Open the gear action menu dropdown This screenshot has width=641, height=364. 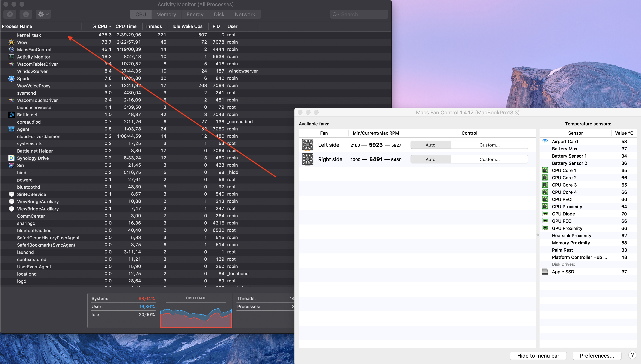43,14
